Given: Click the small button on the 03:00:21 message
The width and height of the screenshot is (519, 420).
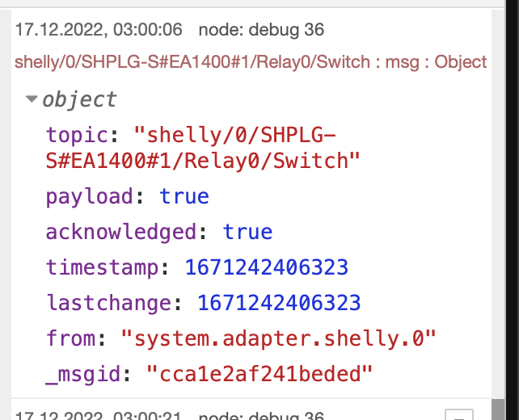Looking at the screenshot, I should click(x=459, y=414).
